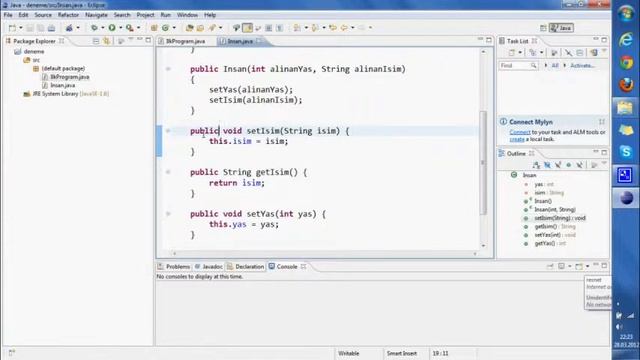Image resolution: width=640 pixels, height=360 pixels.
Task: Toggle Mark Occurrences in the toolbar
Action: (x=247, y=28)
